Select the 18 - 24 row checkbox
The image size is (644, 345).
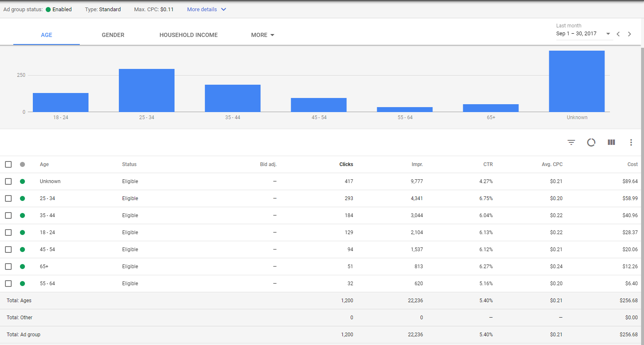point(8,232)
